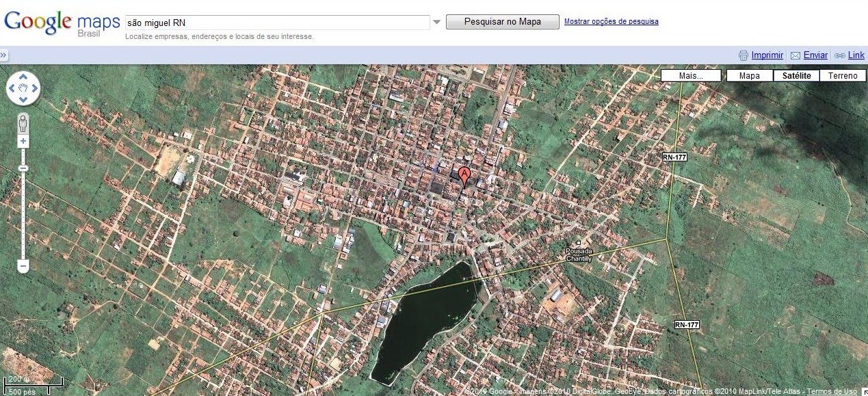Pan the map right with arrow
The height and width of the screenshot is (396, 868).
pos(35,88)
